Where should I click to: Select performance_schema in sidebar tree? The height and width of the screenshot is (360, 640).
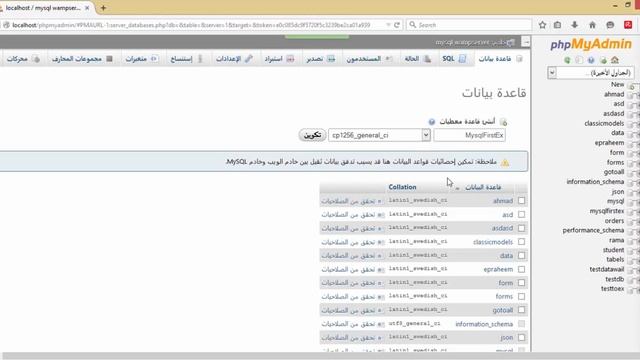point(593,230)
